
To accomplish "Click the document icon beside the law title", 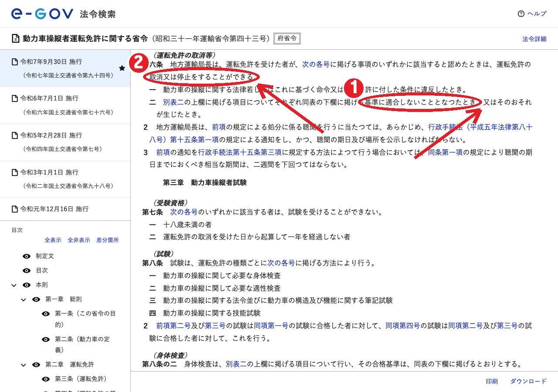I will point(16,39).
